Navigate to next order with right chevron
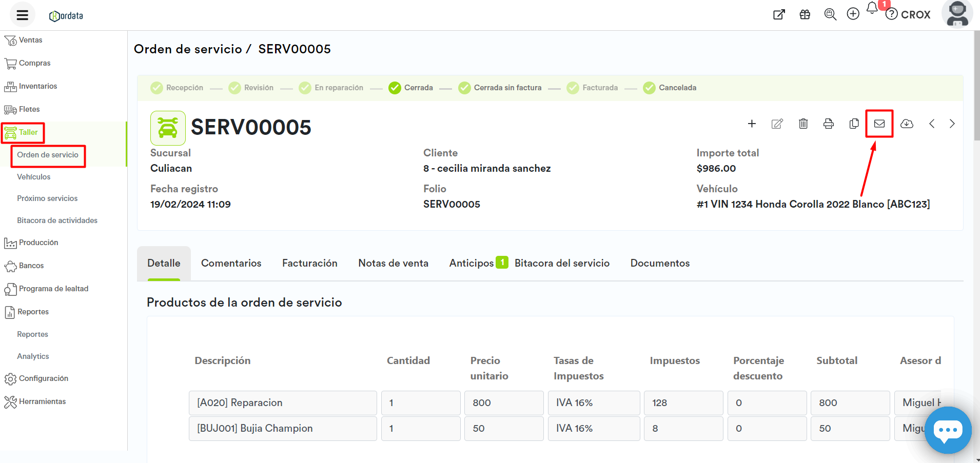Screen dimensions: 980x463 (x=952, y=124)
